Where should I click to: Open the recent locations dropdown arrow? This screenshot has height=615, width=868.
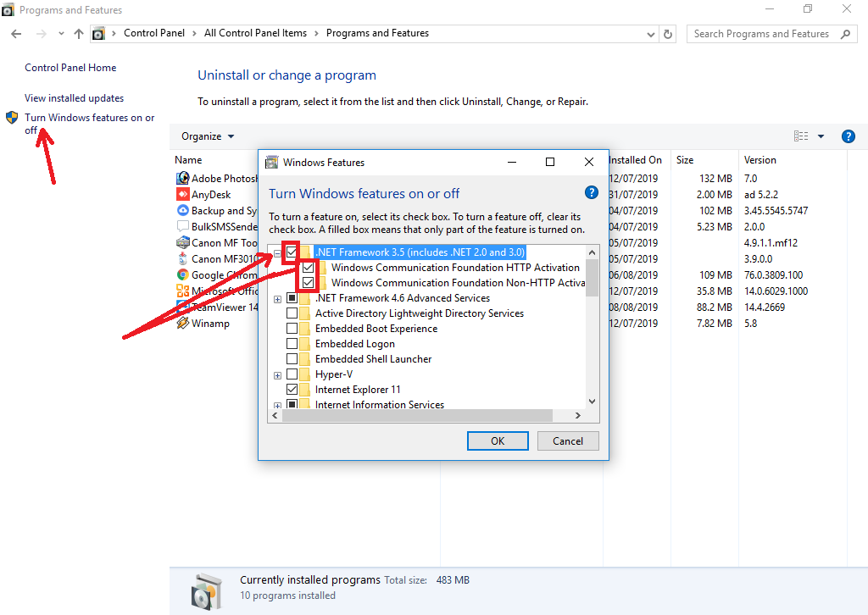point(61,34)
